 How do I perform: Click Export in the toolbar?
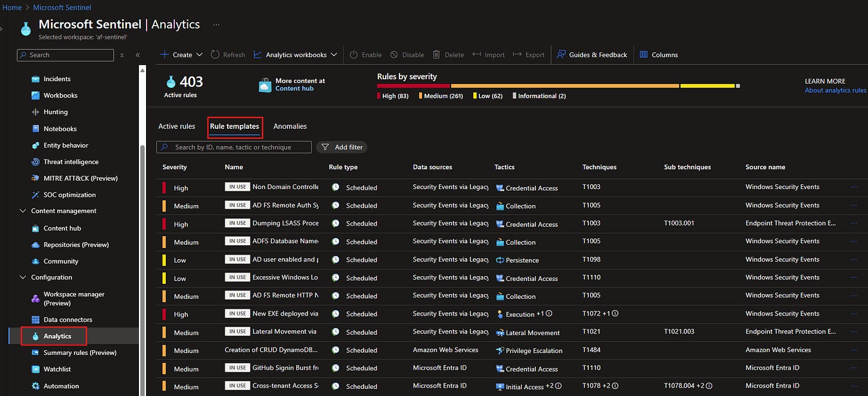[529, 55]
